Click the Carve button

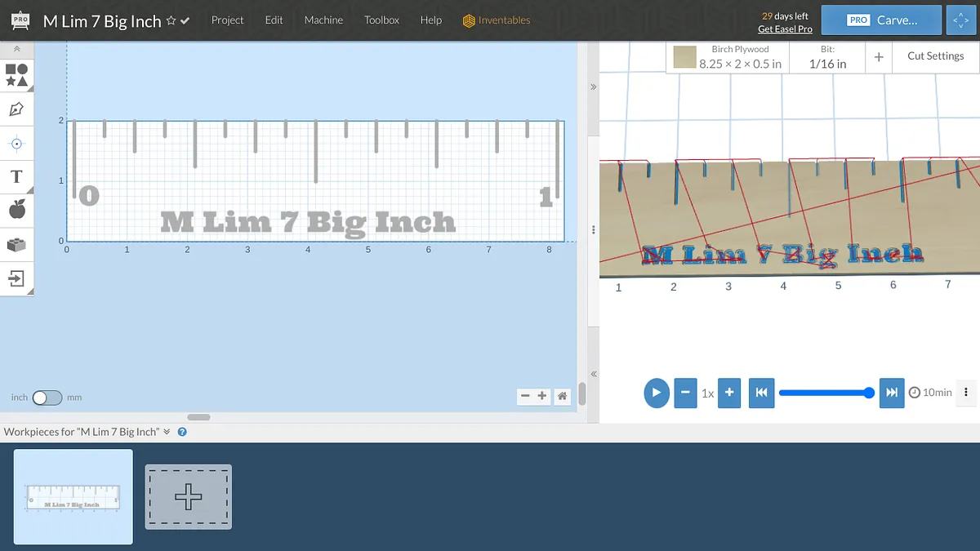[x=880, y=20]
